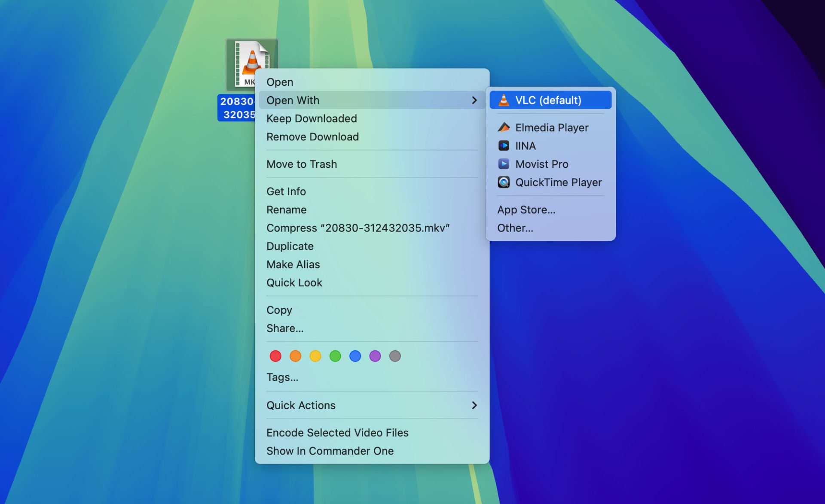
Task: Preview the file with Quick Look
Action: (x=295, y=282)
